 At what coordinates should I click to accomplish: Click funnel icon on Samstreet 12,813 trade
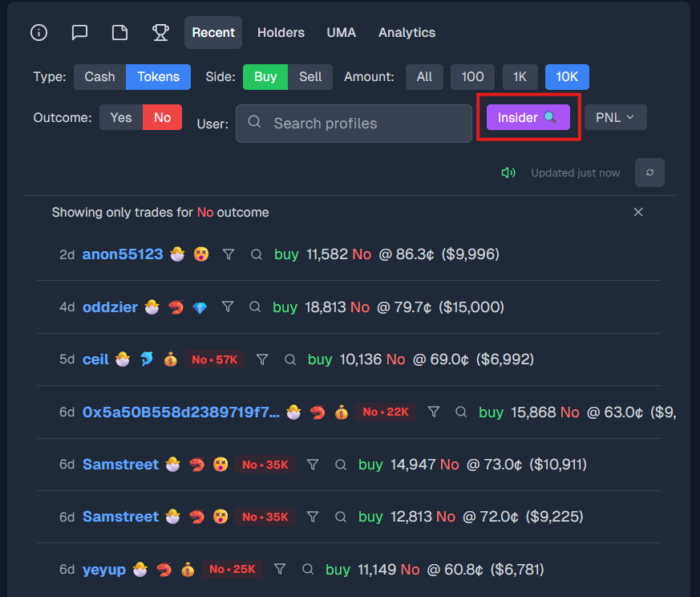[x=313, y=517]
